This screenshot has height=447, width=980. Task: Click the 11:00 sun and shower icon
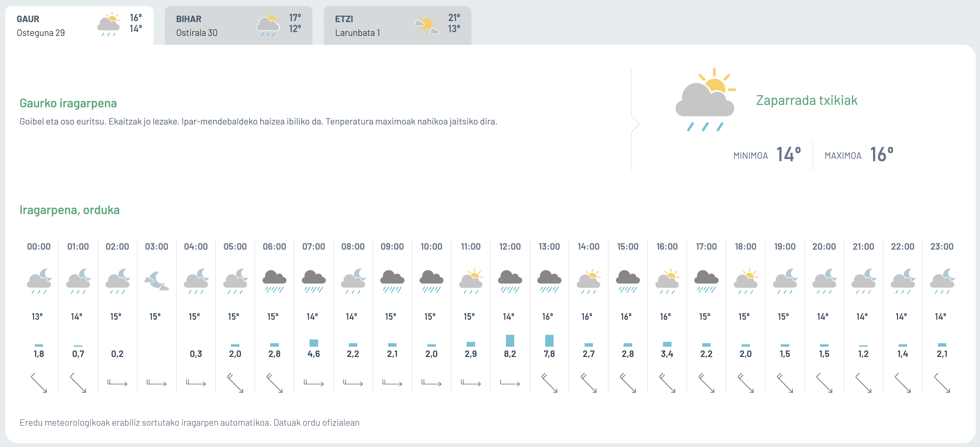471,281
